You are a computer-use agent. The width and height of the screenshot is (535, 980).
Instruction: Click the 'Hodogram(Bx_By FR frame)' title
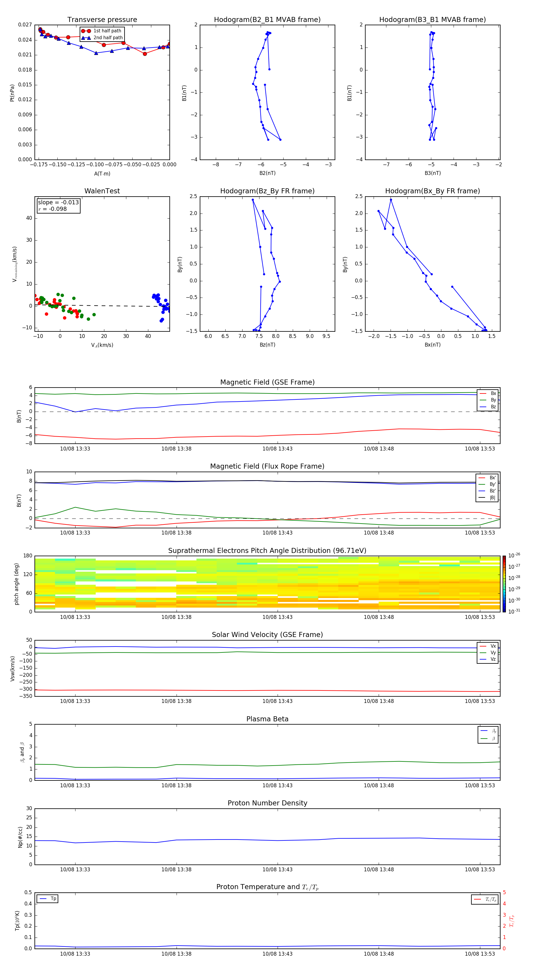pyautogui.click(x=432, y=191)
